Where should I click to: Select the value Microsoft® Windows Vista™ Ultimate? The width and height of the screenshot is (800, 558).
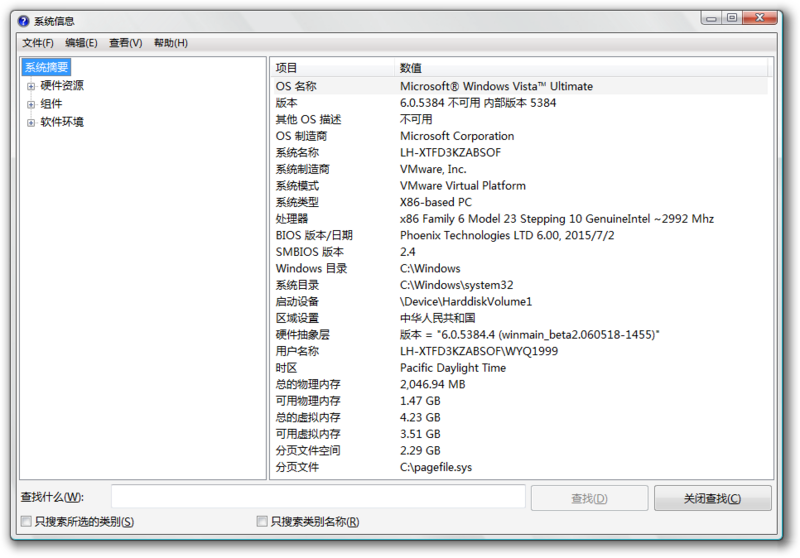(x=496, y=86)
